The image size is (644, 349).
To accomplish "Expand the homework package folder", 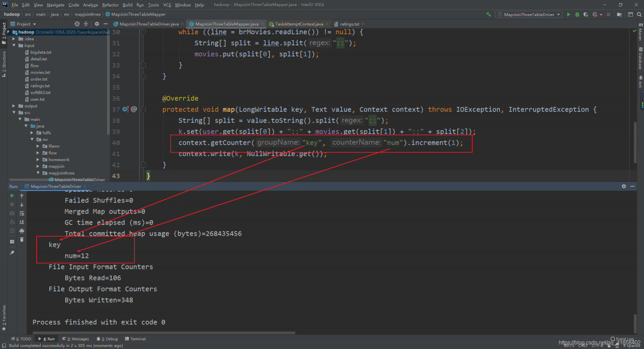I will click(x=38, y=160).
